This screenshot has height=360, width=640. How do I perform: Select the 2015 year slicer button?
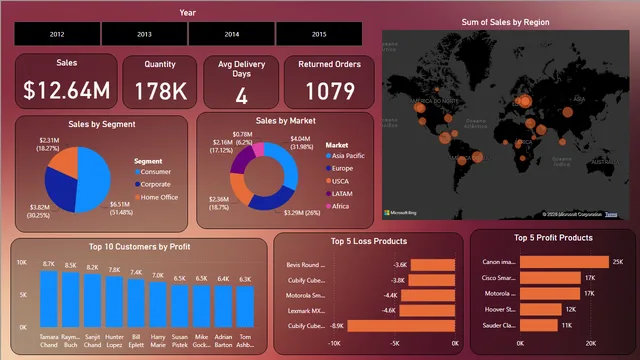pyautogui.click(x=319, y=34)
